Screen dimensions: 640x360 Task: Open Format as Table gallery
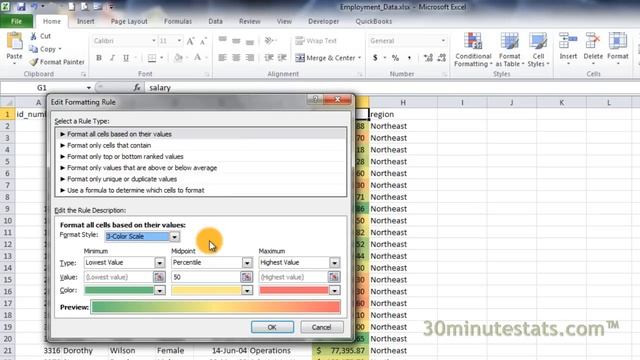[510, 50]
